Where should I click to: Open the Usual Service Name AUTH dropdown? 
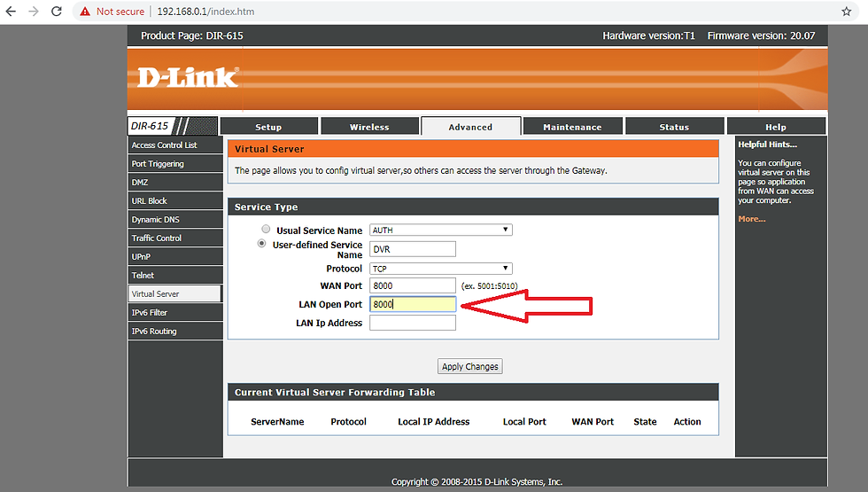tap(441, 230)
